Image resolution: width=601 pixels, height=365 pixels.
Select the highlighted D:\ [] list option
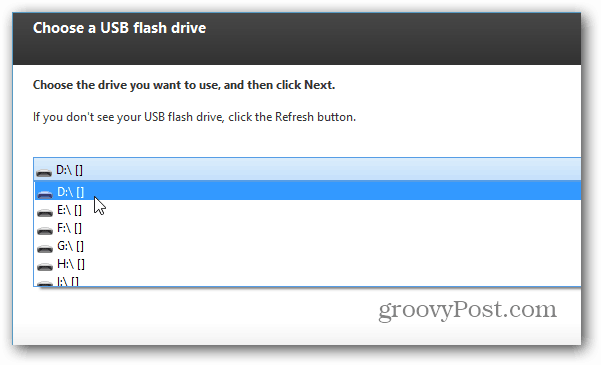click(308, 191)
